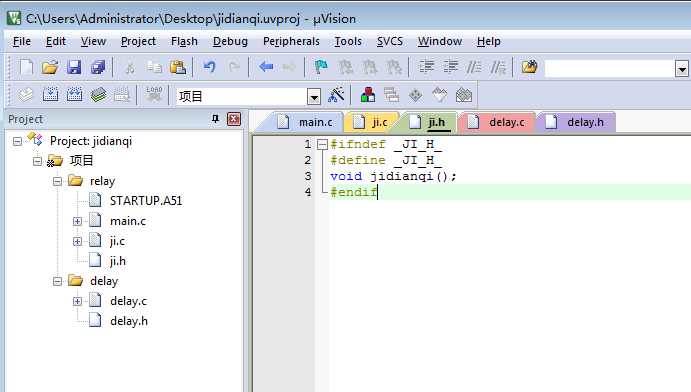This screenshot has width=691, height=392.
Task: Click the Find in Files icon
Action: pos(530,67)
